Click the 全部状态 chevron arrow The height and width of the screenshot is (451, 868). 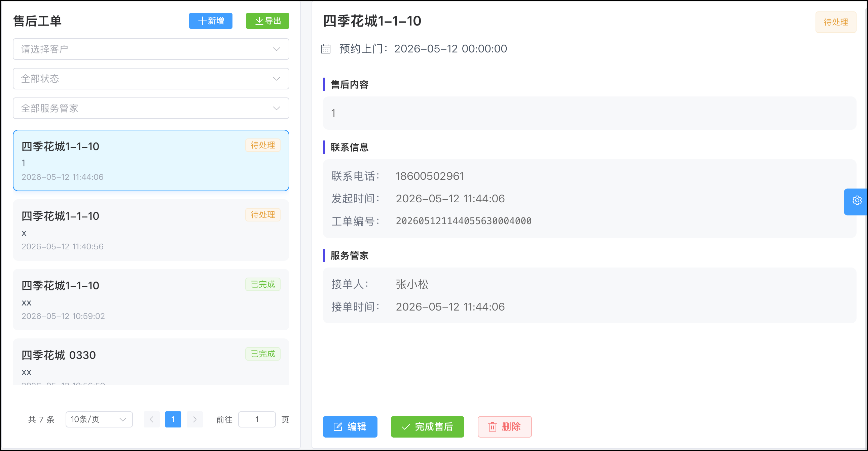276,79
